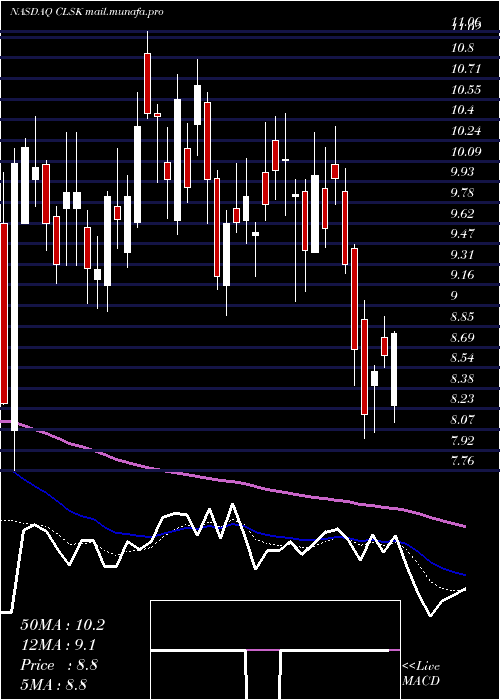Select the 8.23 price axis label
500x700 pixels.
click(462, 400)
